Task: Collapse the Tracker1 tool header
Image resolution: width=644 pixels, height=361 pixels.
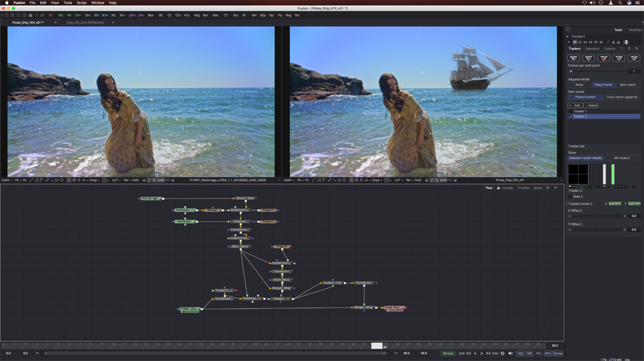Action: tap(567, 36)
